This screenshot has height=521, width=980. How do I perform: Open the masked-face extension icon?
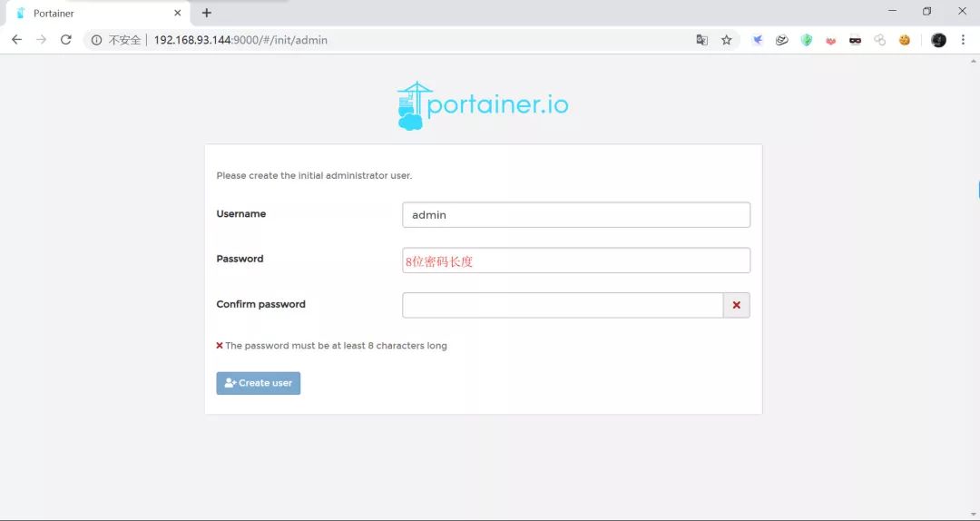click(x=855, y=40)
